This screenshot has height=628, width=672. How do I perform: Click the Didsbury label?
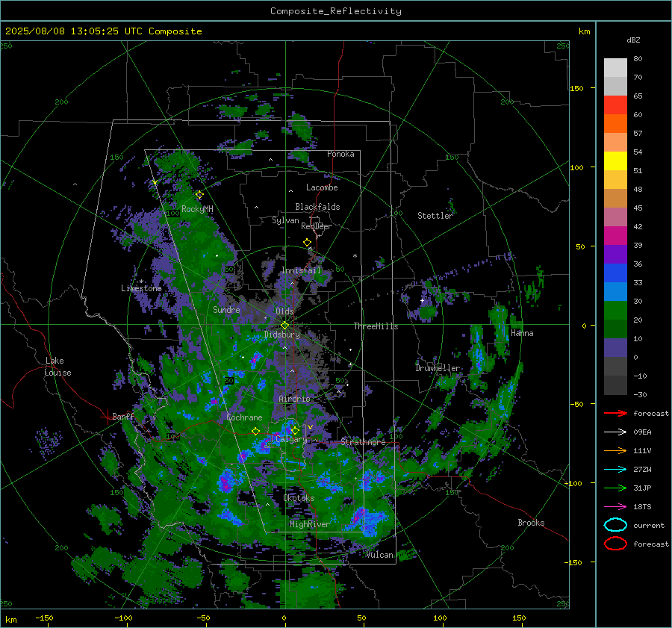pyautogui.click(x=282, y=335)
